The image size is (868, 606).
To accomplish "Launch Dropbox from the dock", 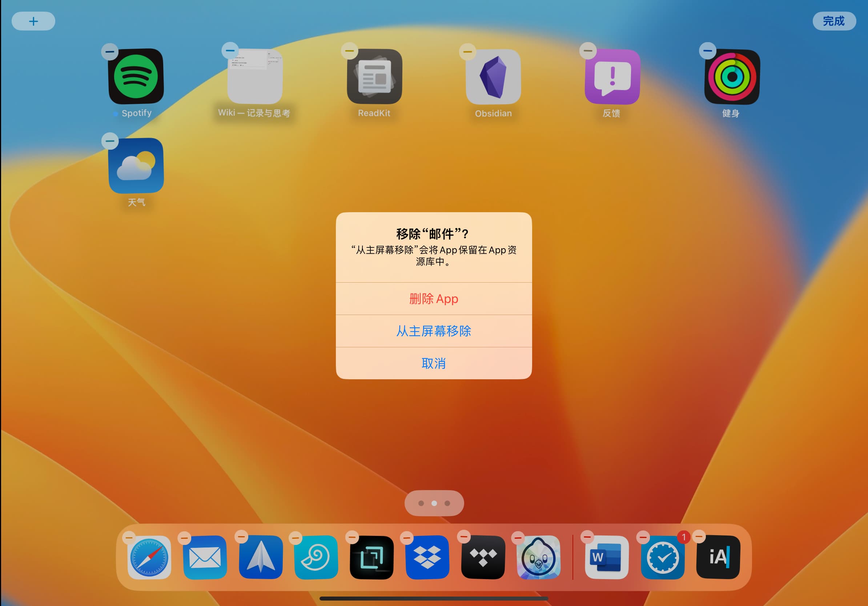I will point(427,557).
